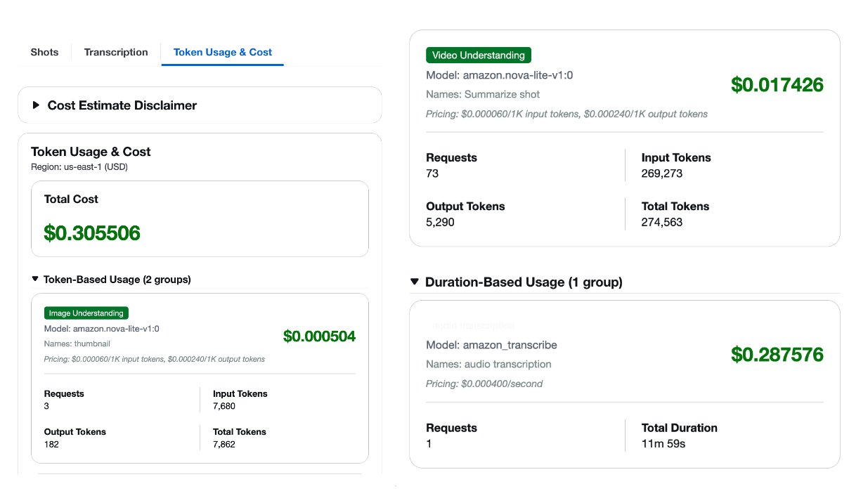Click the audio transcription cost $0.287576
This screenshot has height=491, width=868.
[x=777, y=355]
